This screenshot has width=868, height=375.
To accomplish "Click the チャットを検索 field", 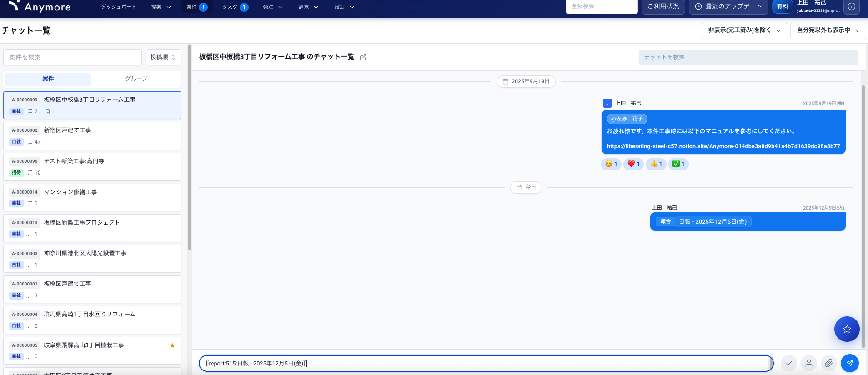I will click(x=748, y=57).
